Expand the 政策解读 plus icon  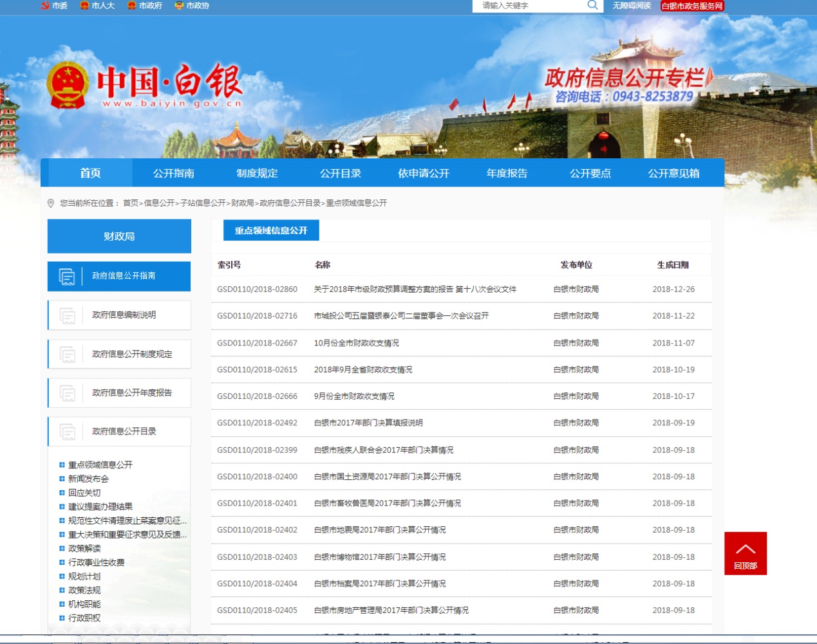[x=62, y=548]
